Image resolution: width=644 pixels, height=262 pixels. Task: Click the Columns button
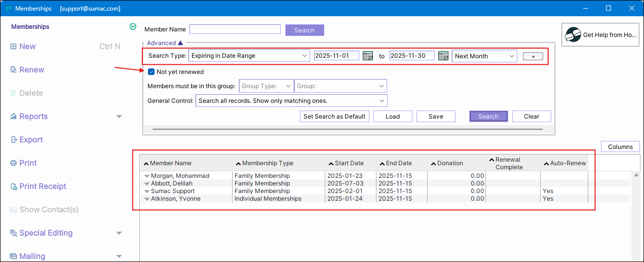tap(620, 147)
